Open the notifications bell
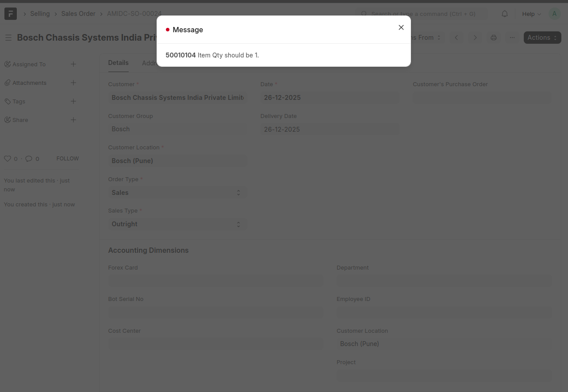 pyautogui.click(x=505, y=14)
